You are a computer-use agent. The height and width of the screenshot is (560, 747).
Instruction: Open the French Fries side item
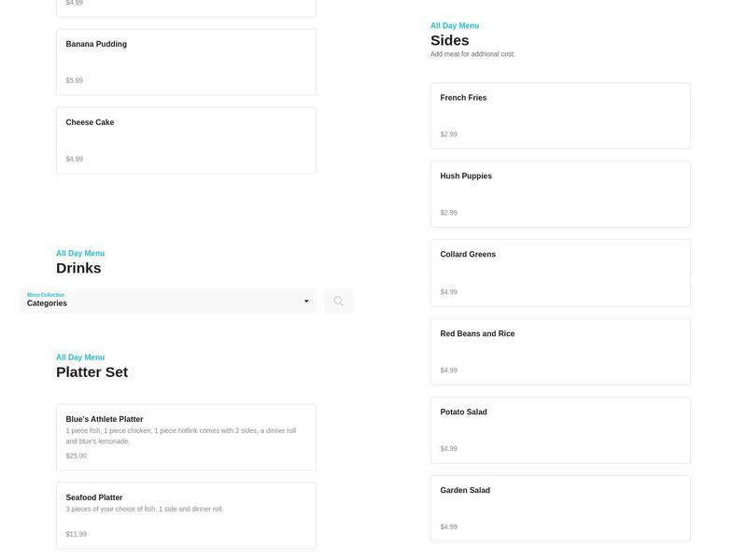[x=560, y=116]
